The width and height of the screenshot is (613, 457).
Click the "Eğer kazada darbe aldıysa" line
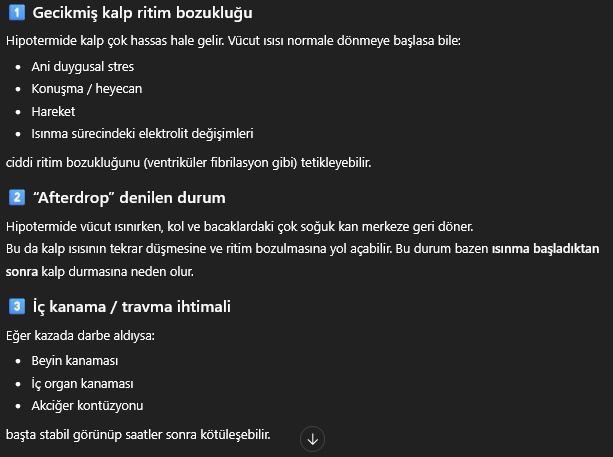tap(80, 334)
